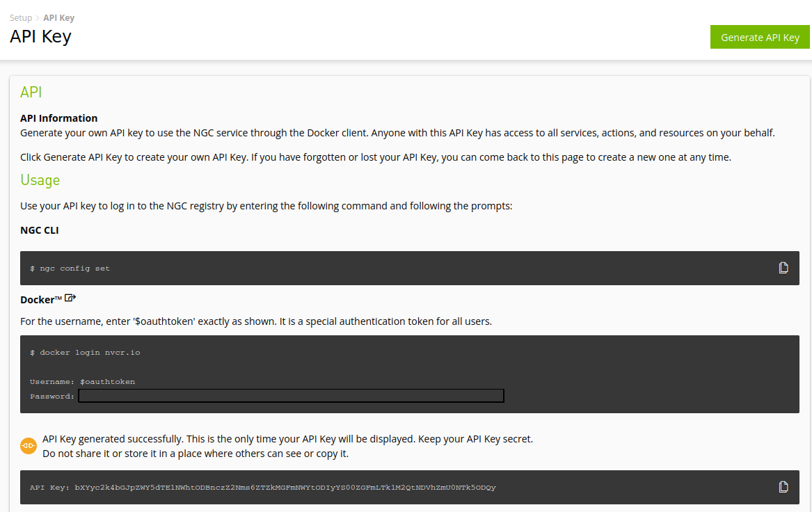Screen dimensions: 812x512
Task: Click the API Key string starting bXYyc2k4
Action: tap(285, 488)
